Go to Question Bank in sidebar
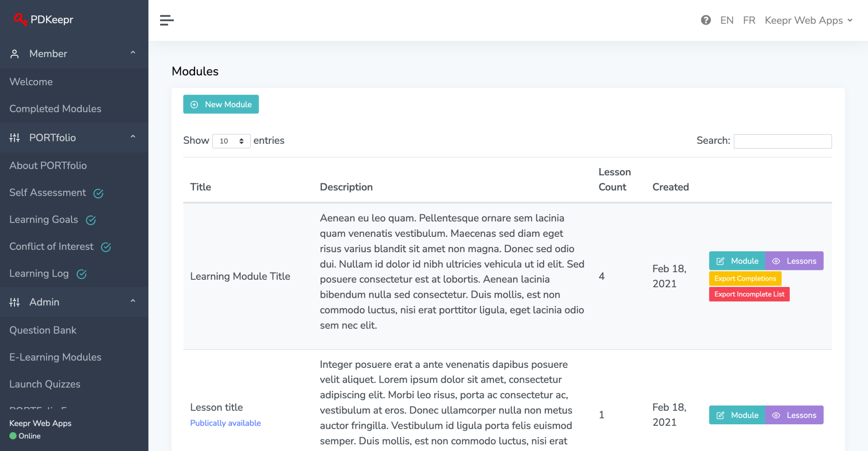The width and height of the screenshot is (868, 451). [43, 330]
